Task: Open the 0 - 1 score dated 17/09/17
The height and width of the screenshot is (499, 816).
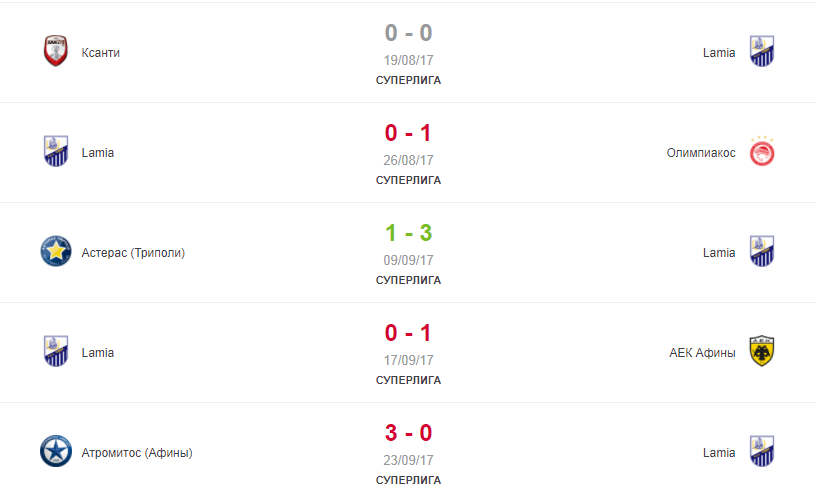Action: point(409,332)
